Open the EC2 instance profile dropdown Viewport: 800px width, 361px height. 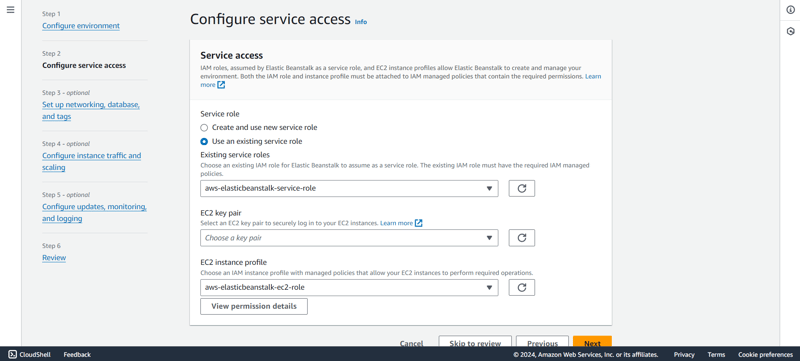pyautogui.click(x=349, y=287)
